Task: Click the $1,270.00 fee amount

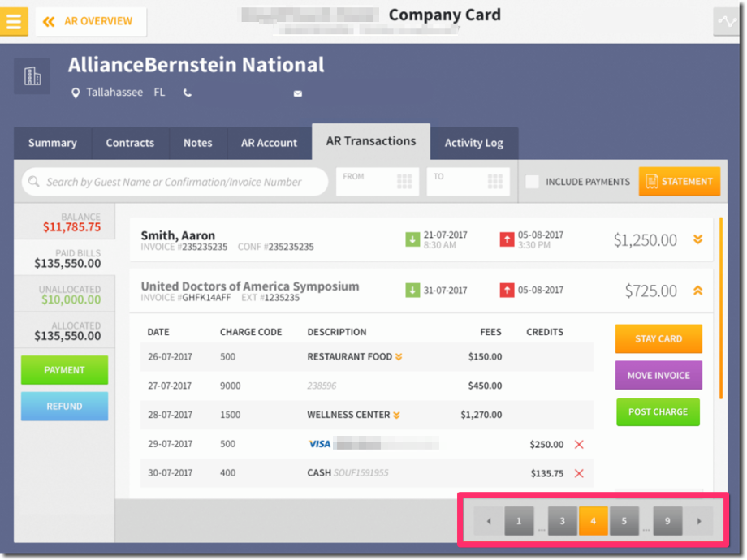Action: tap(481, 415)
